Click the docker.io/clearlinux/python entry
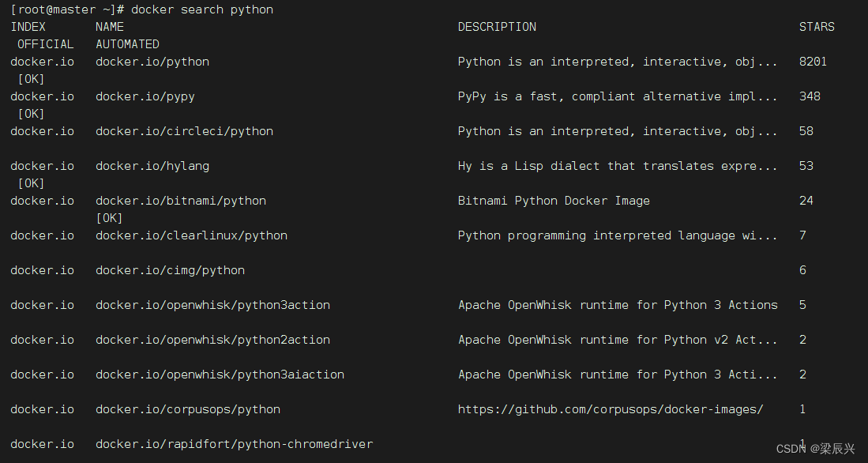868x463 pixels. click(x=192, y=235)
